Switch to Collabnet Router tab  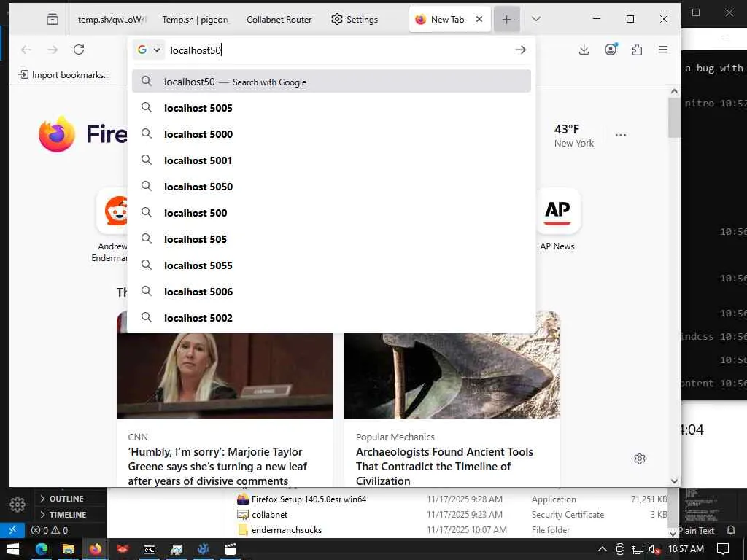(279, 20)
